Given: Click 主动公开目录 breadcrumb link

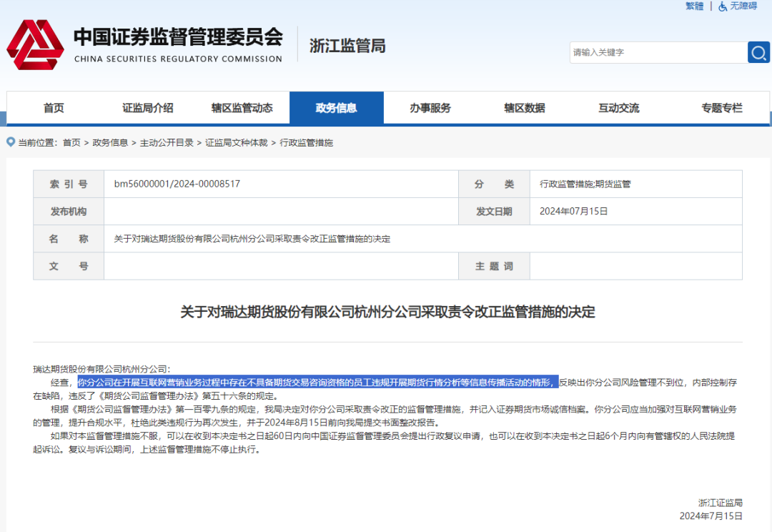Looking at the screenshot, I should (167, 143).
